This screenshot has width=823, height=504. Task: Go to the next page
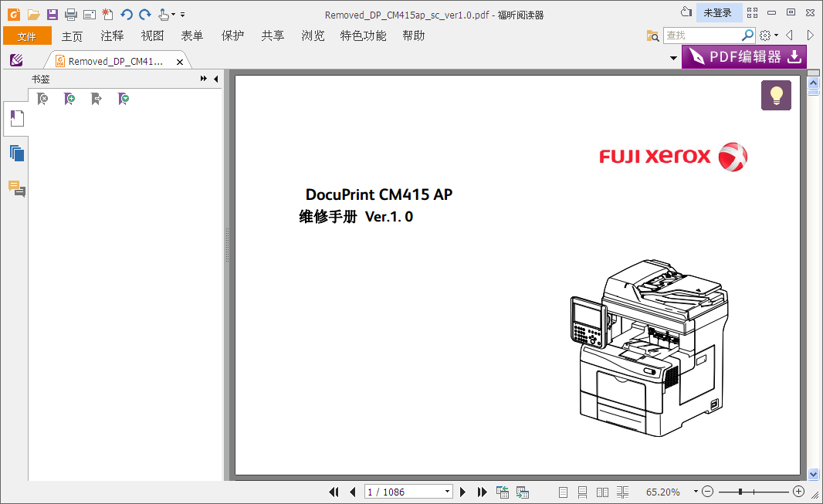coord(462,492)
